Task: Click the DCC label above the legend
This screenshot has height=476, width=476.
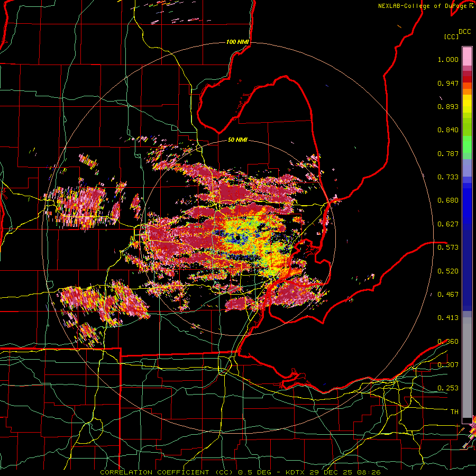Action: [464, 32]
